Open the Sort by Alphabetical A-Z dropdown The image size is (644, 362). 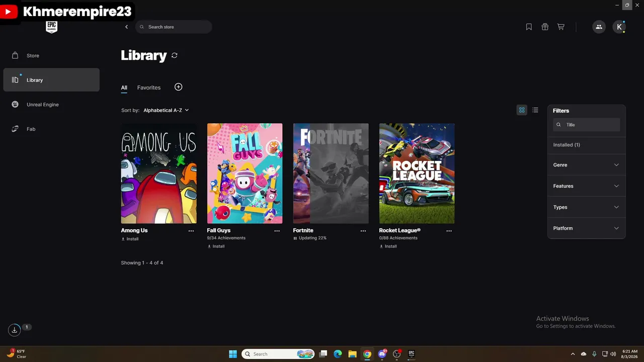166,110
